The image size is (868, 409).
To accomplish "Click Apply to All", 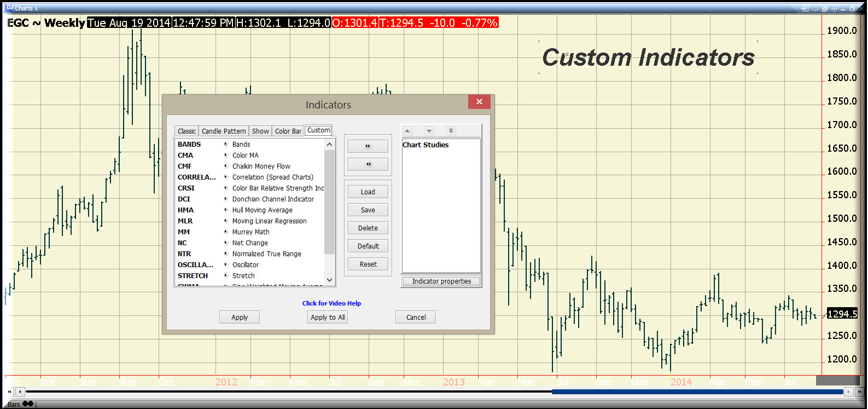I will point(328,317).
